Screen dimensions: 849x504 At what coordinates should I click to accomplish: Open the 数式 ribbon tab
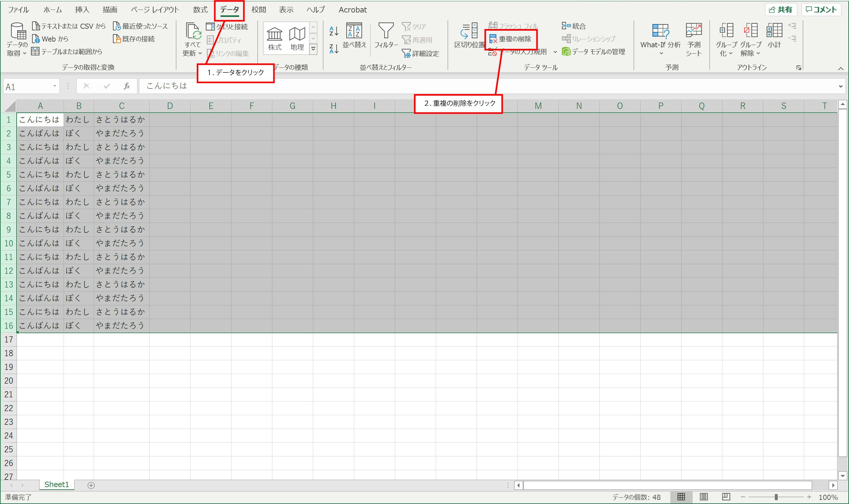pyautogui.click(x=200, y=10)
